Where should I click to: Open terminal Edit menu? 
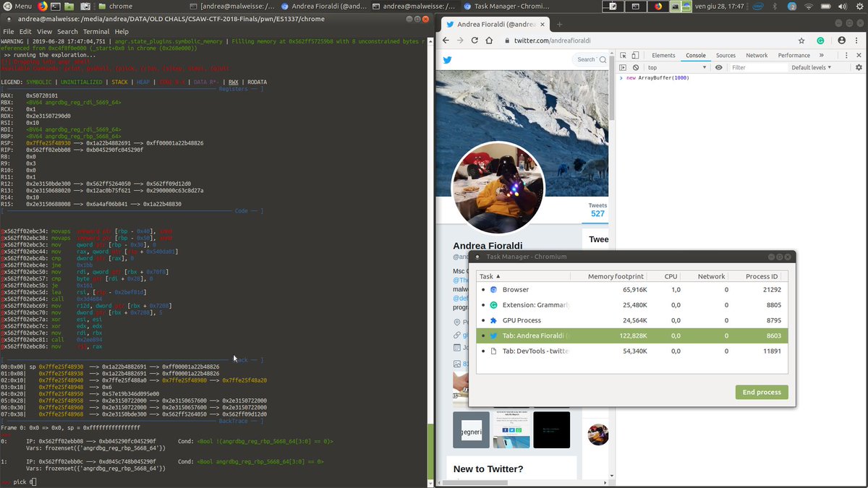pyautogui.click(x=25, y=32)
